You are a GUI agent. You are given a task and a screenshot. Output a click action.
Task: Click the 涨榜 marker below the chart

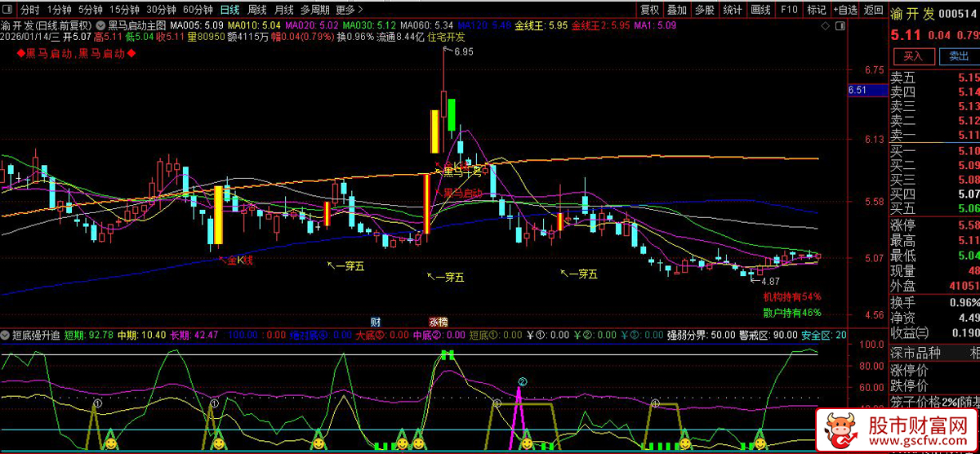tap(438, 322)
